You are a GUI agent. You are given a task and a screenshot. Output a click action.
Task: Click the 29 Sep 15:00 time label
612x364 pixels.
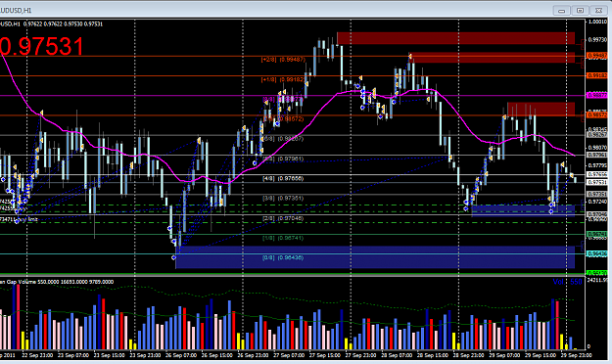541,355
